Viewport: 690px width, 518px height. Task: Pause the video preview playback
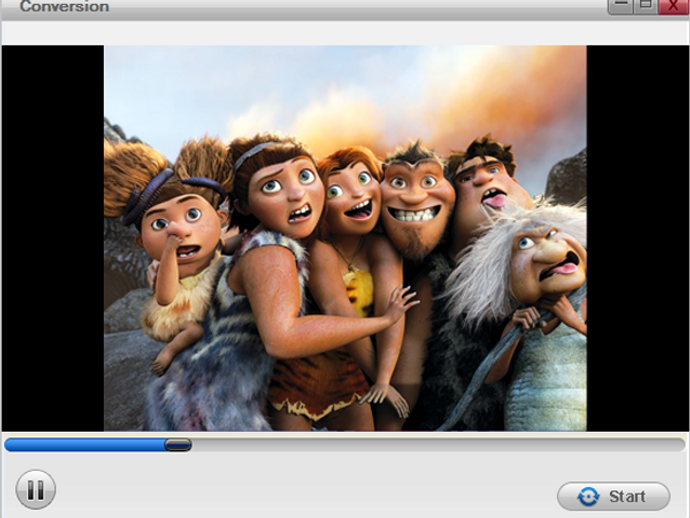36,489
